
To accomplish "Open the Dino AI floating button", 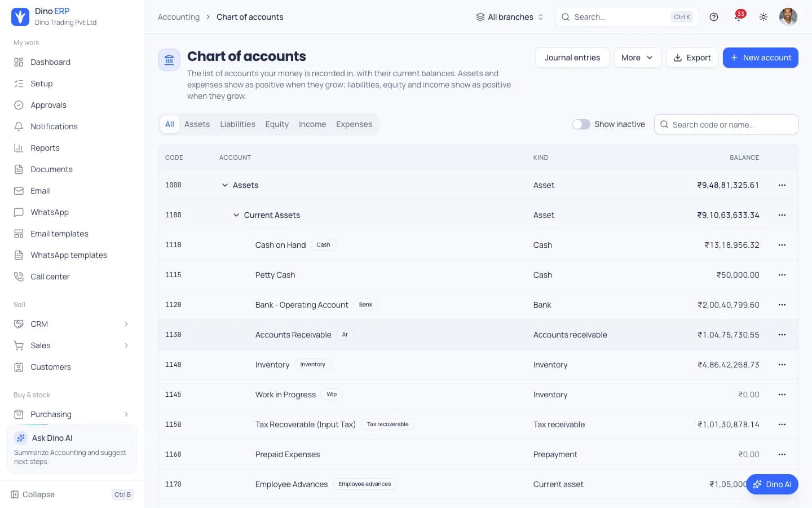I will (772, 484).
